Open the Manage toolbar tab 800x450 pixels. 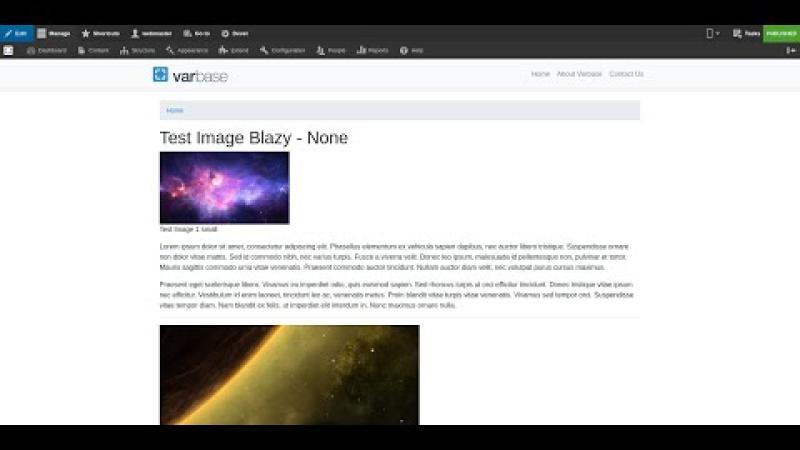tap(54, 34)
